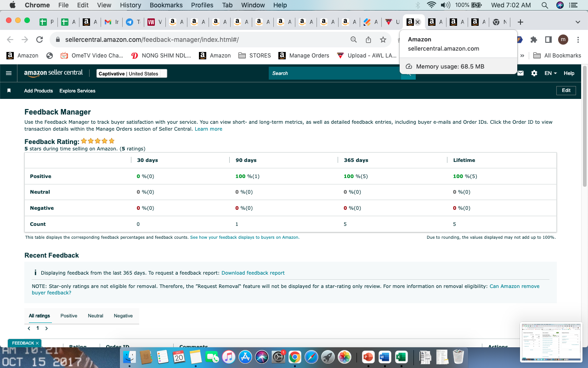Open the Chrome File menu
This screenshot has height=368, width=588.
click(63, 5)
